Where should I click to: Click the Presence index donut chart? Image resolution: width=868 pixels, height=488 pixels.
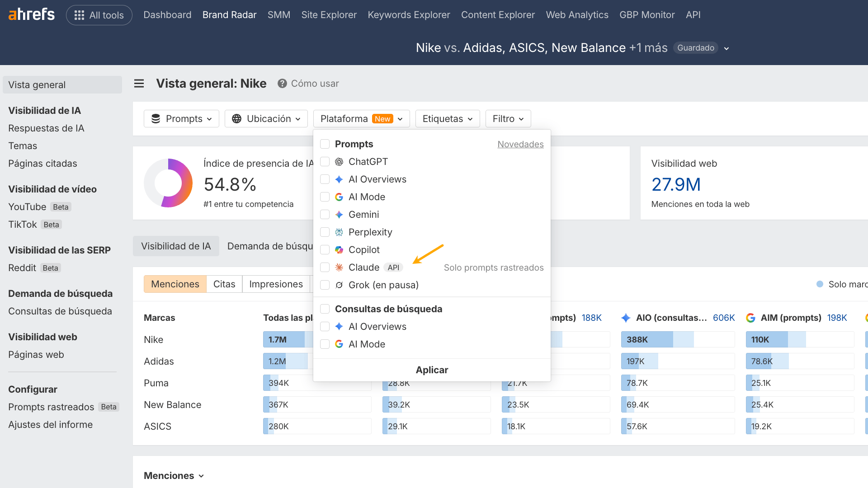[x=168, y=183]
